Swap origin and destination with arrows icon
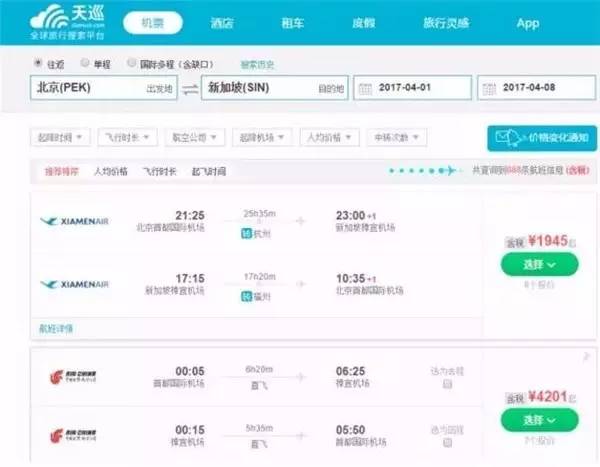This screenshot has width=600, height=467. (x=189, y=88)
